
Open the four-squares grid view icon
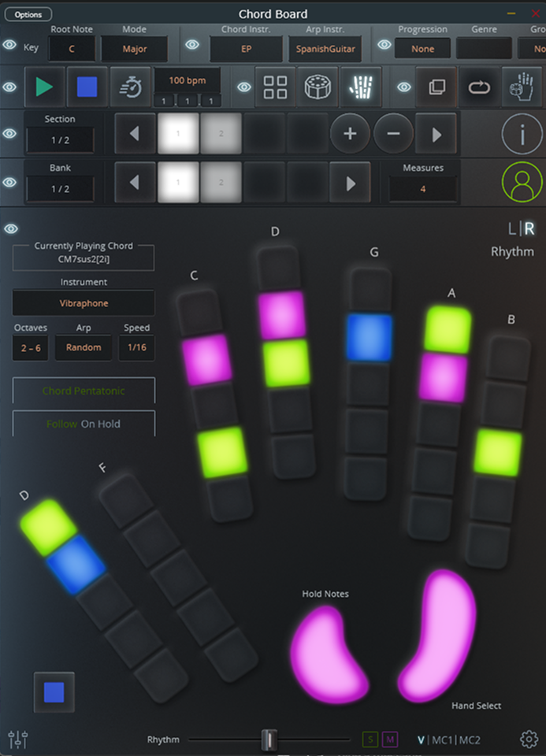click(x=276, y=87)
